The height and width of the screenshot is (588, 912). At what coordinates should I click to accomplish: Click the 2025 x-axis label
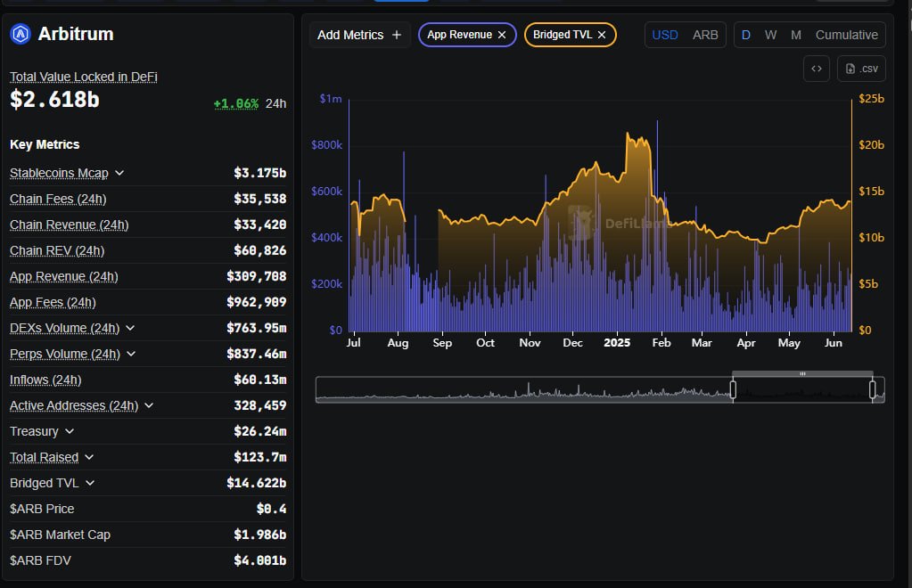click(x=617, y=343)
